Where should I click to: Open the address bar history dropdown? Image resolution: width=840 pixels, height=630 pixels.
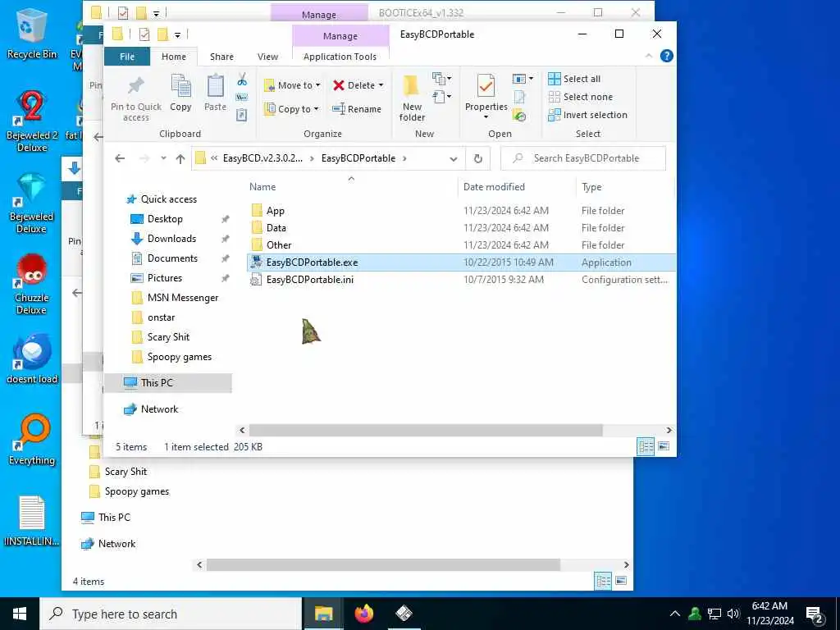point(453,158)
